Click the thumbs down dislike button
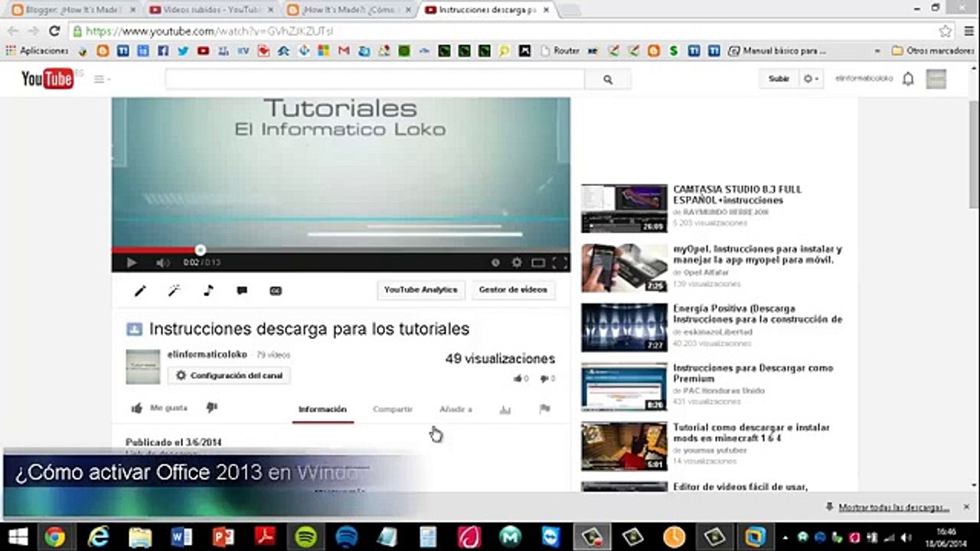 [212, 408]
